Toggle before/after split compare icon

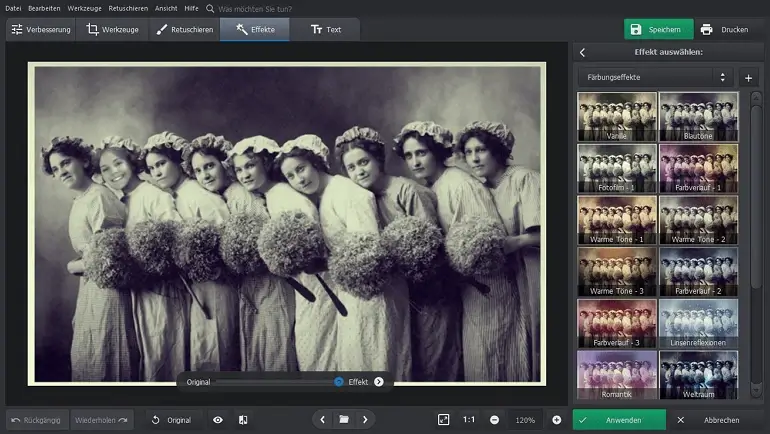pyautogui.click(x=243, y=420)
